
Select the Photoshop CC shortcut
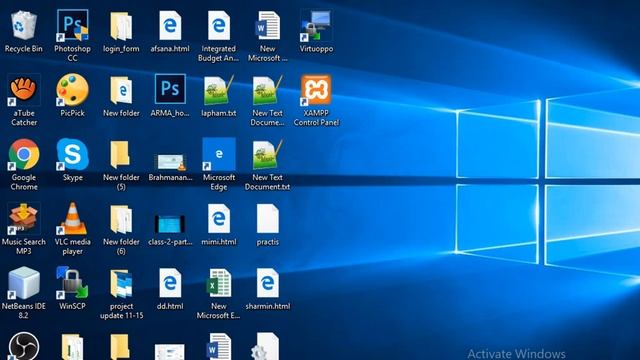click(72, 25)
